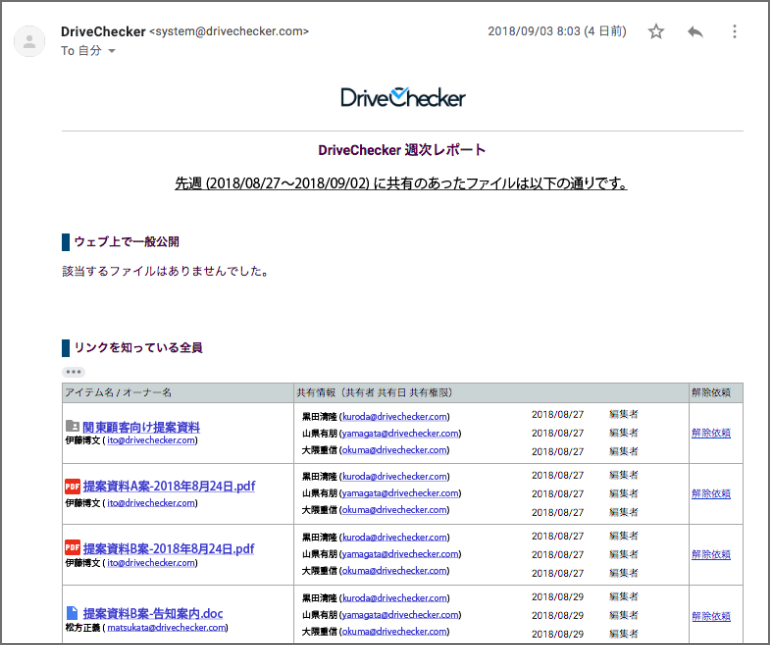Click 解除依頼 for 提案資料B案 pdf row
Screen dimensions: 770x645
click(711, 554)
